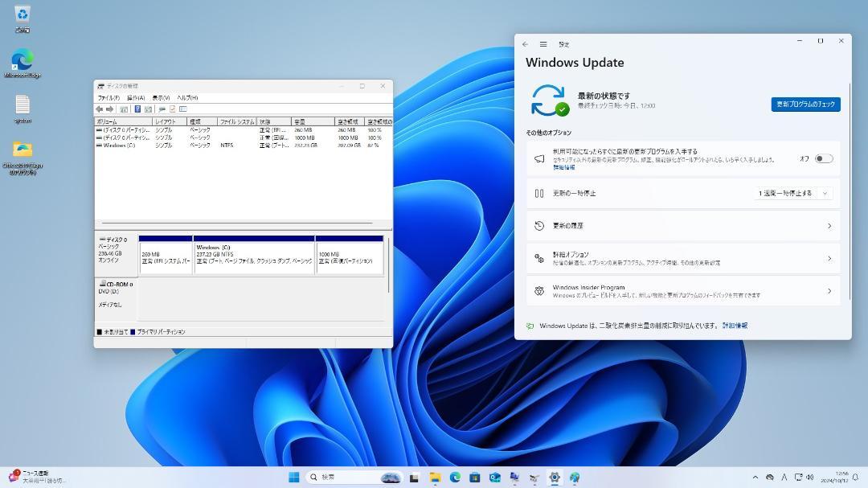Select the Microsoft Edge desktop shortcut
This screenshot has width=868, height=488.
point(23,64)
